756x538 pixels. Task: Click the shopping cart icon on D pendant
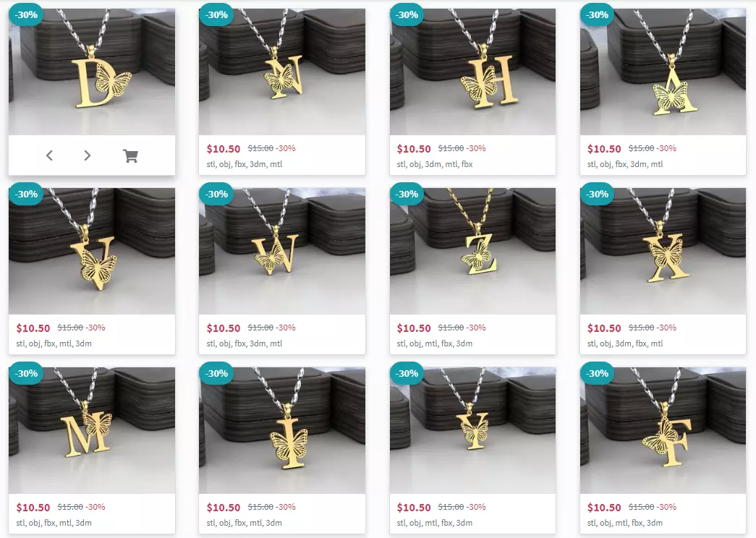pos(131,155)
